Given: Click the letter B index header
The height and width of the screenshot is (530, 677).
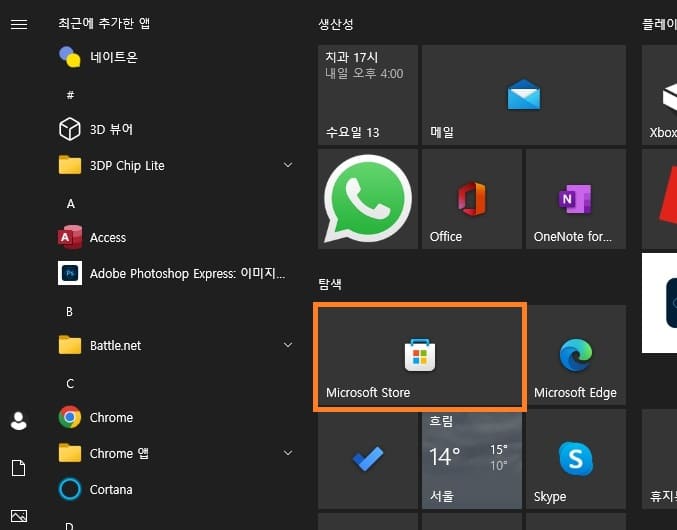Looking at the screenshot, I should pyautogui.click(x=70, y=312).
